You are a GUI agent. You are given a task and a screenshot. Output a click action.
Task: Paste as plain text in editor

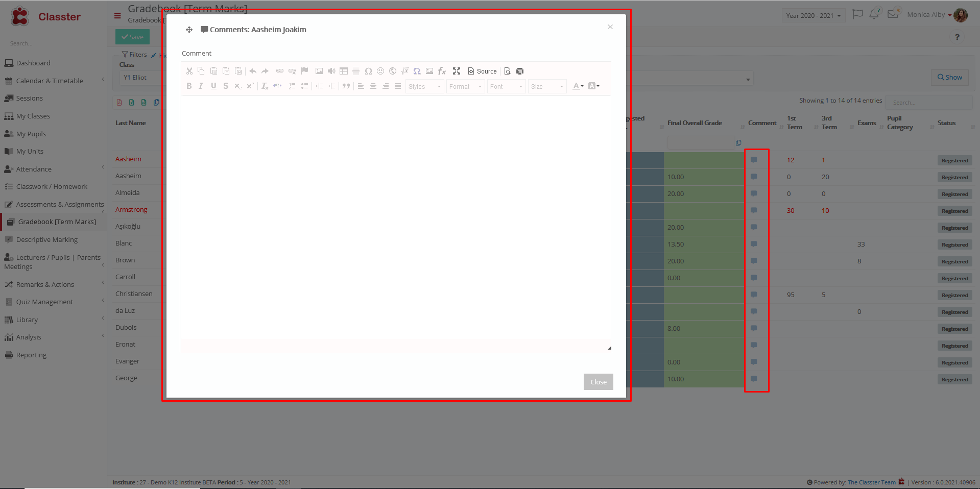click(226, 71)
